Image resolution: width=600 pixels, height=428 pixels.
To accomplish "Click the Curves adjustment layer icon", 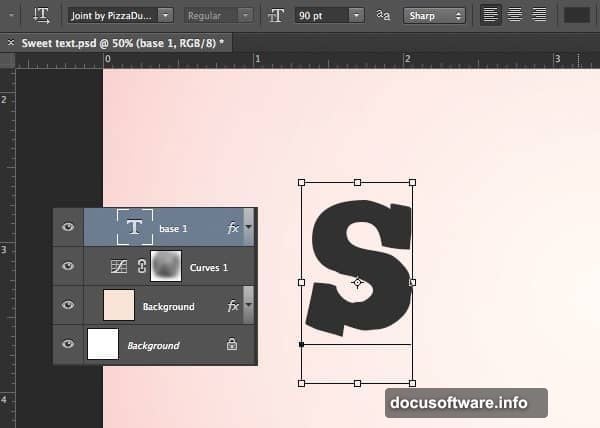I will (x=119, y=267).
